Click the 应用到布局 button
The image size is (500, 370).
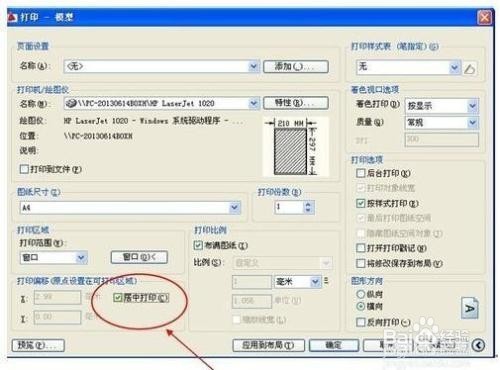pyautogui.click(x=269, y=345)
